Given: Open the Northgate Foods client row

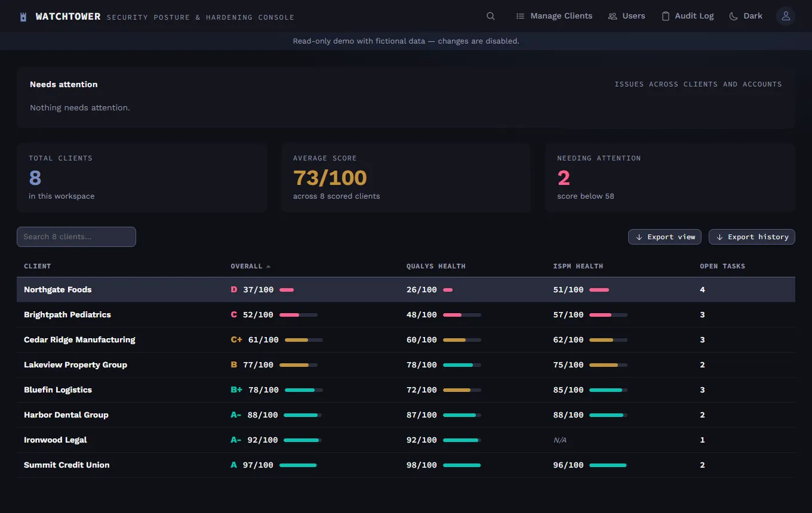Looking at the screenshot, I should tap(406, 290).
